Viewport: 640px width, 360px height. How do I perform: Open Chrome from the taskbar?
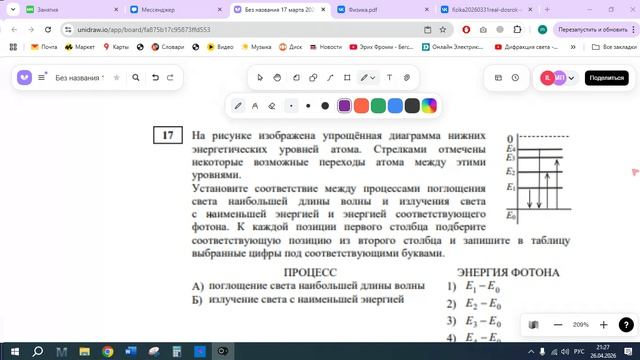pyautogui.click(x=108, y=351)
